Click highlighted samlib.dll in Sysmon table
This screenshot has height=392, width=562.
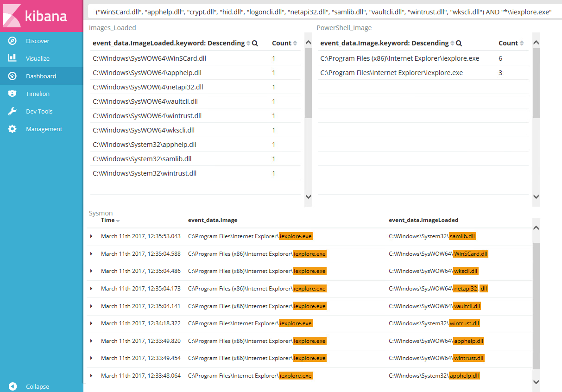462,236
